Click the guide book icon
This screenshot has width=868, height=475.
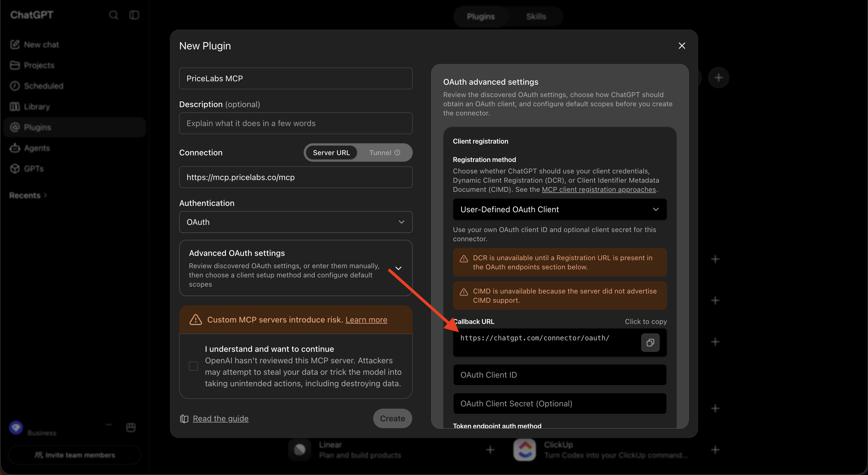184,418
